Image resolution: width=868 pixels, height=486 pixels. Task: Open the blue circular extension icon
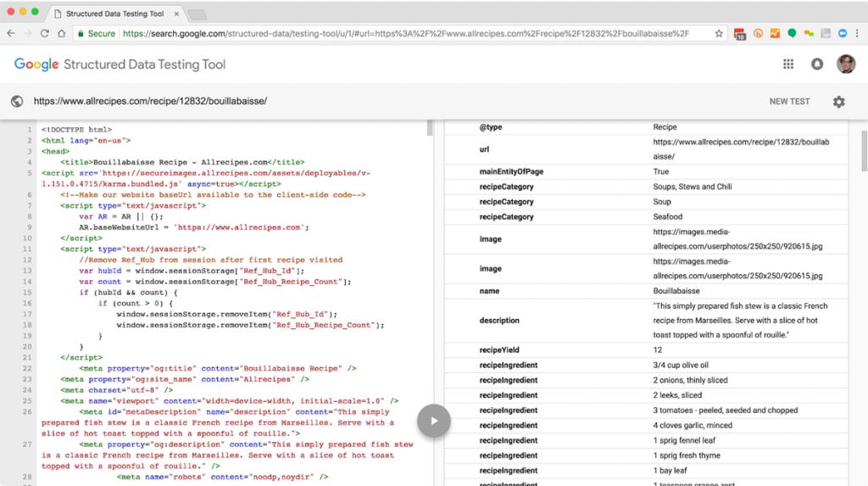(x=842, y=33)
